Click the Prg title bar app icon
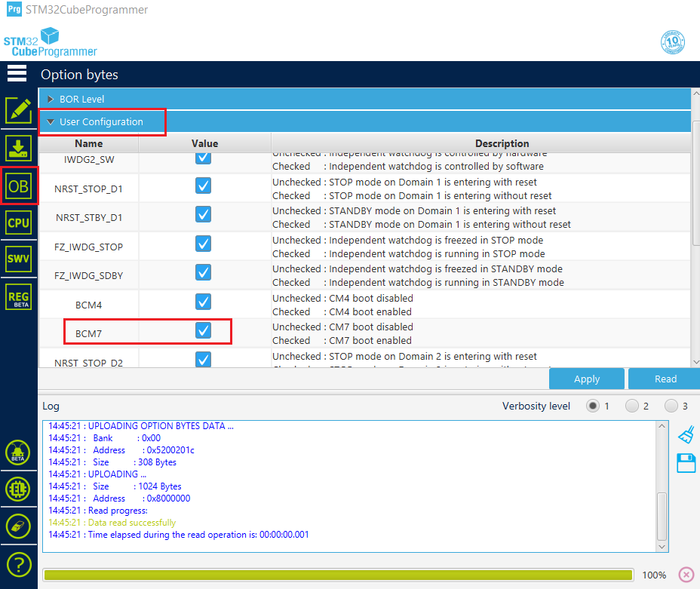 14,9
